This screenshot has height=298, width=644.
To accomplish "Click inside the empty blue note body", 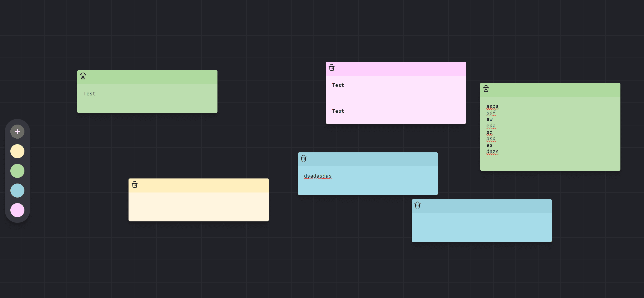I will (482, 228).
